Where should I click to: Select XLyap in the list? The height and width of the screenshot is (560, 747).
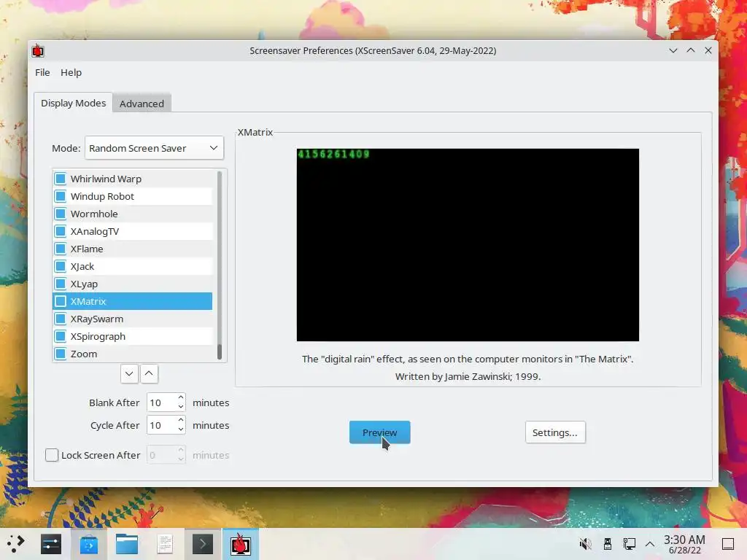pyautogui.click(x=133, y=284)
